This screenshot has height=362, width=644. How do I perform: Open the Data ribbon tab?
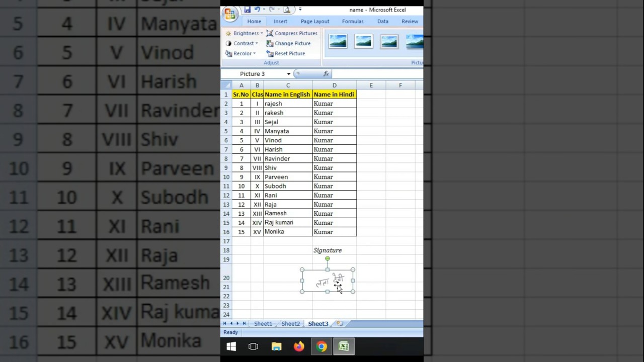[x=383, y=22]
